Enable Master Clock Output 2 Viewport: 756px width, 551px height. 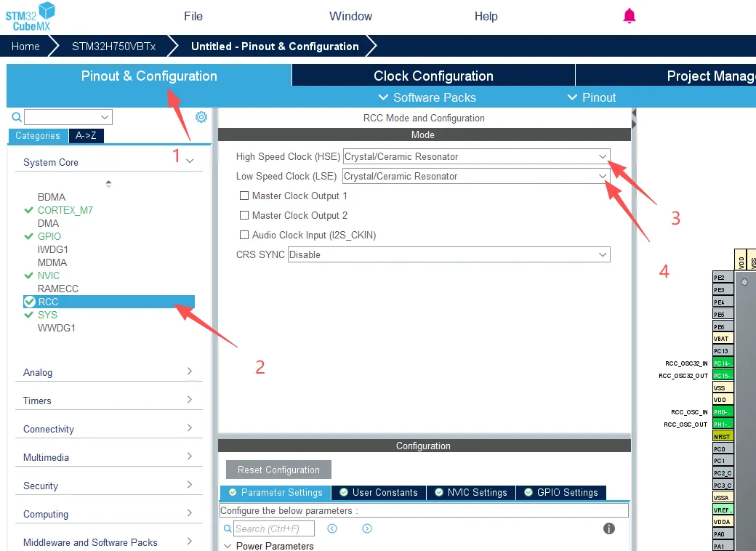click(244, 216)
